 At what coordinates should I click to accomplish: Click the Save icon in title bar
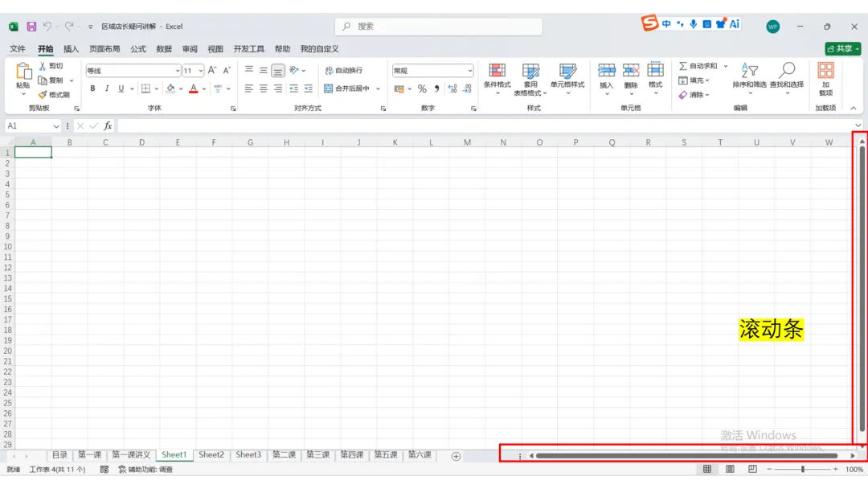(x=31, y=26)
